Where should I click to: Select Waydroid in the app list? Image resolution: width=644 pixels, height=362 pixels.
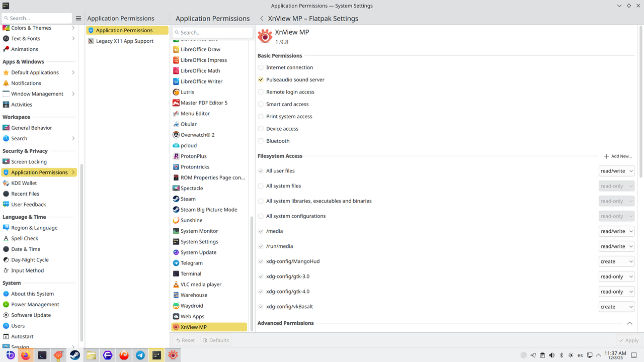click(x=209, y=306)
